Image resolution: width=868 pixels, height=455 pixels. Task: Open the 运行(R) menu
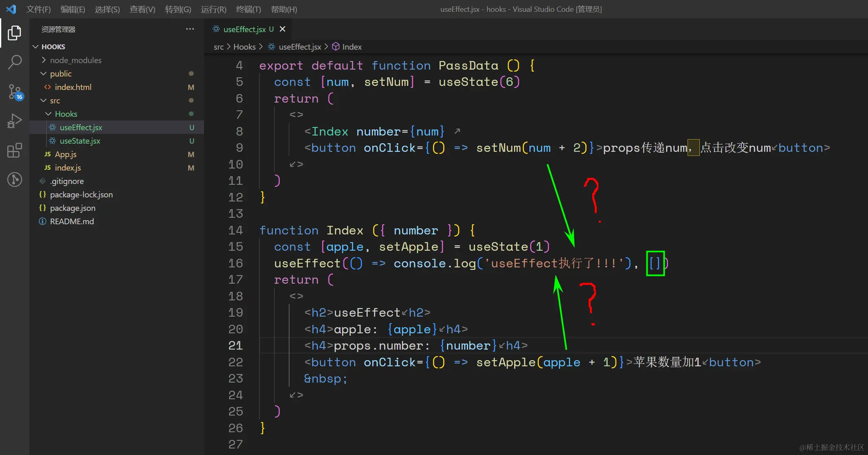click(213, 9)
